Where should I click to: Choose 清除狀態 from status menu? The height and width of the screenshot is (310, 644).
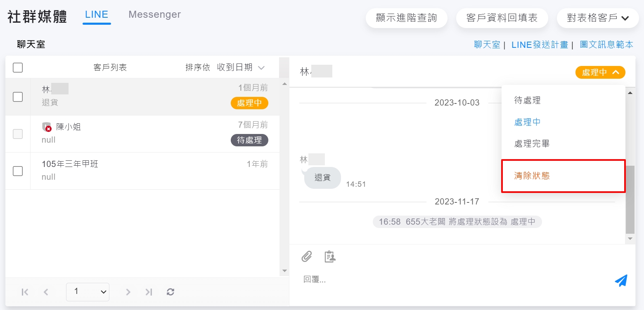532,176
